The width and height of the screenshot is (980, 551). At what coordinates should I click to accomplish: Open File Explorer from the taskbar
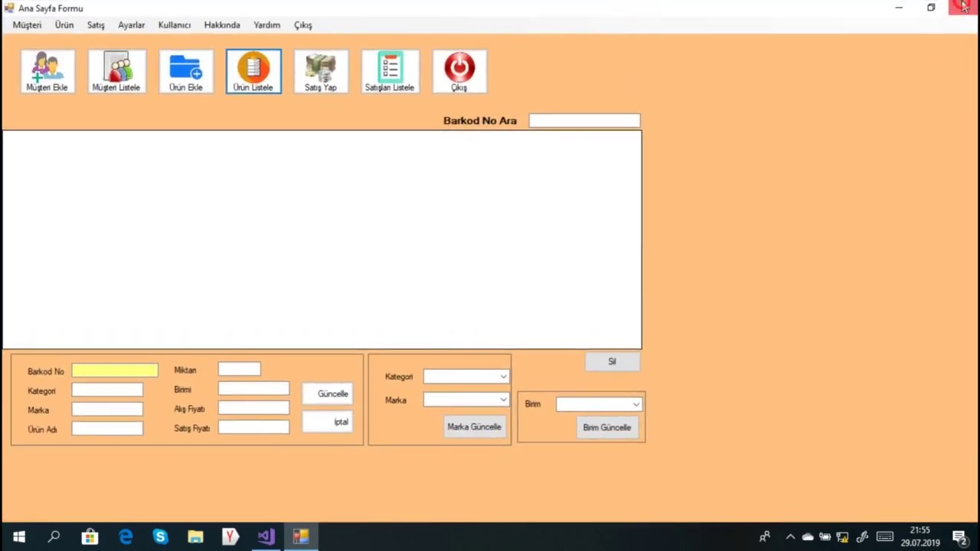pos(195,536)
